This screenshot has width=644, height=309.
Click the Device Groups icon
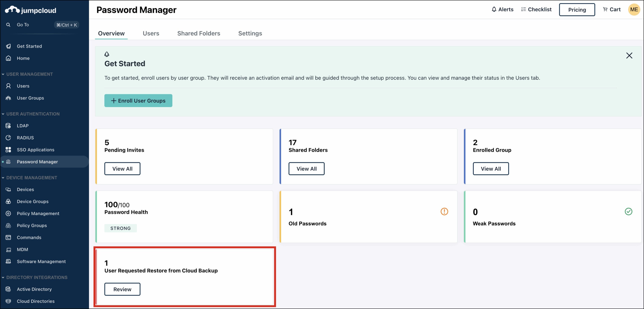click(x=8, y=201)
